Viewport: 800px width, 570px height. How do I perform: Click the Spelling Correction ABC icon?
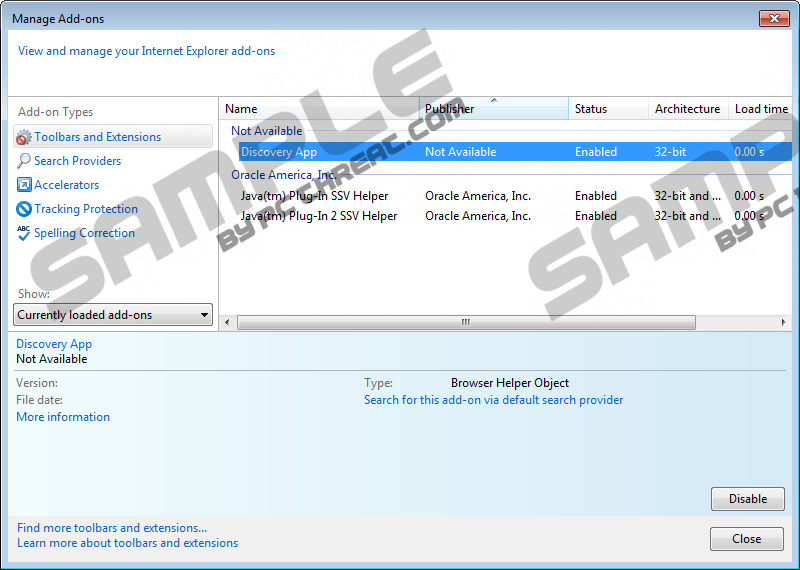pos(24,233)
